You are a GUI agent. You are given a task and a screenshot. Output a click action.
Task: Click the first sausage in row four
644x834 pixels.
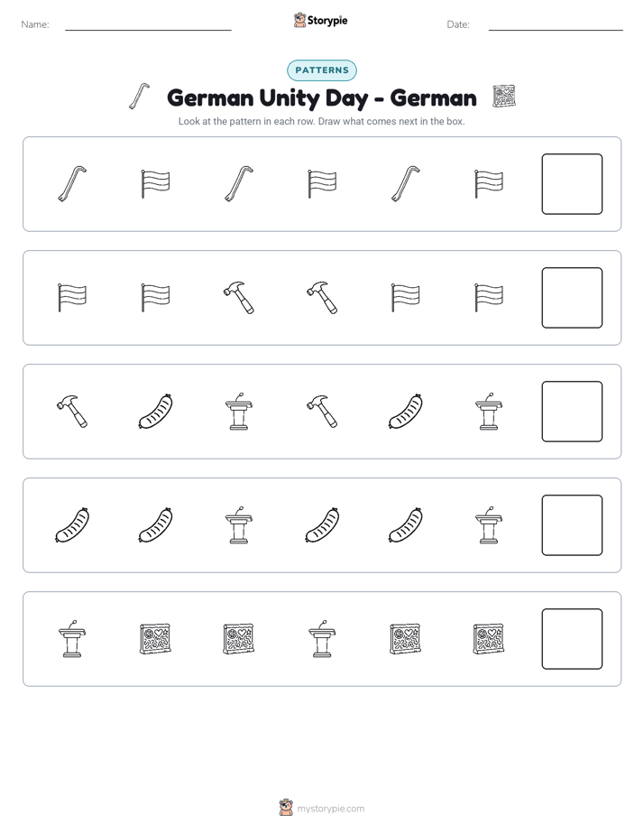pyautogui.click(x=72, y=525)
